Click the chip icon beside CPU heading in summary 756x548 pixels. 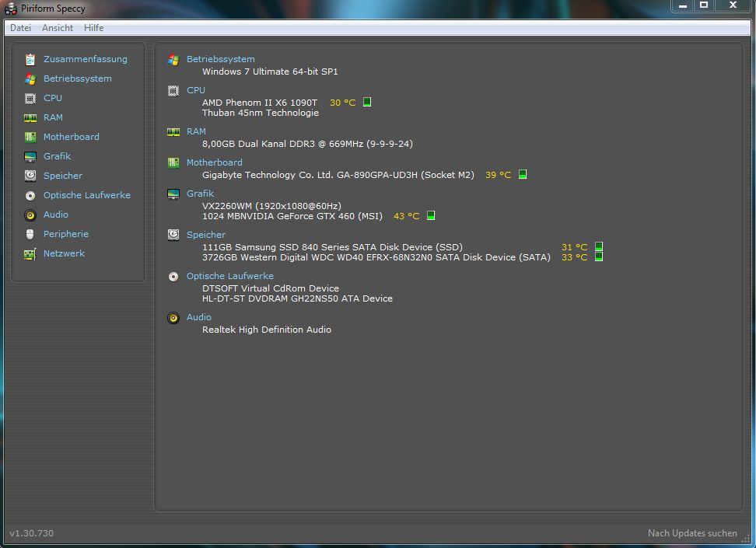173,91
